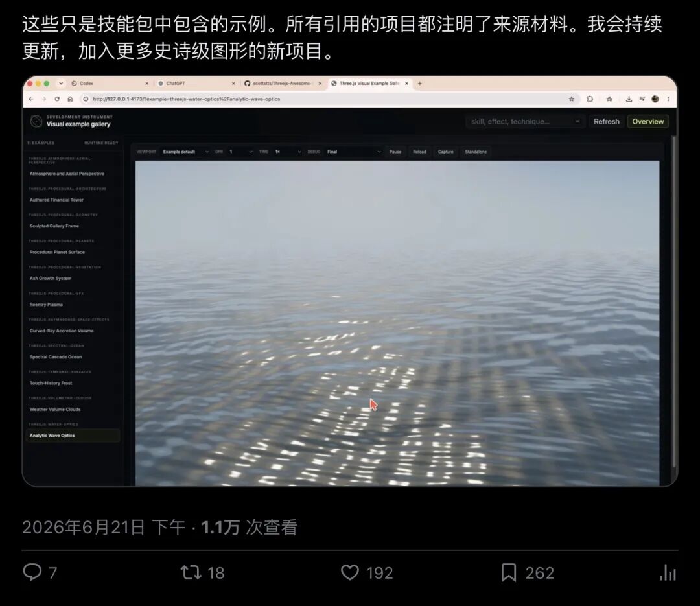
Task: Open browser extensions puzzle icon
Action: click(x=590, y=99)
